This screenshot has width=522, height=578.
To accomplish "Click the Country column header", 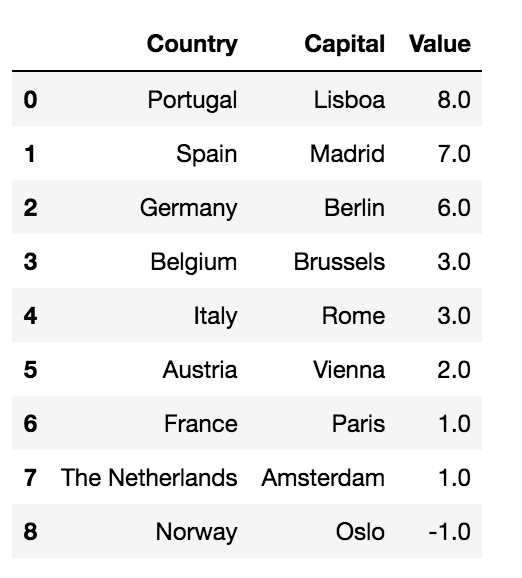I will tap(192, 45).
